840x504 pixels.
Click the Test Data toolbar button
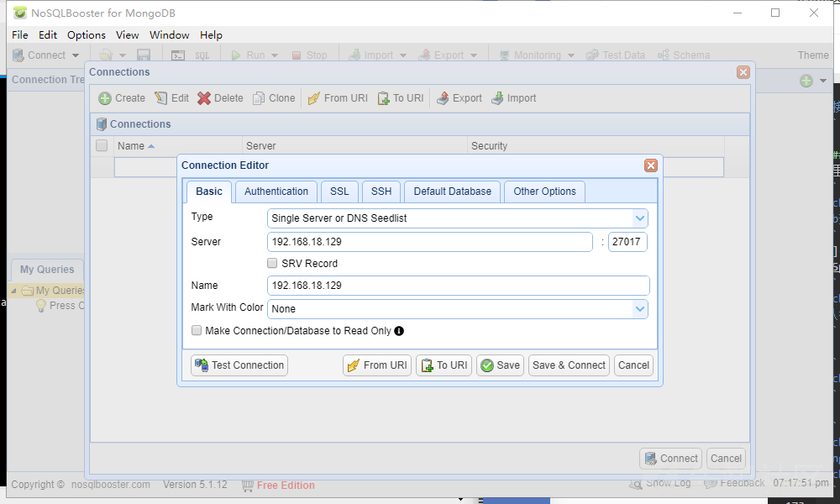pyautogui.click(x=616, y=55)
